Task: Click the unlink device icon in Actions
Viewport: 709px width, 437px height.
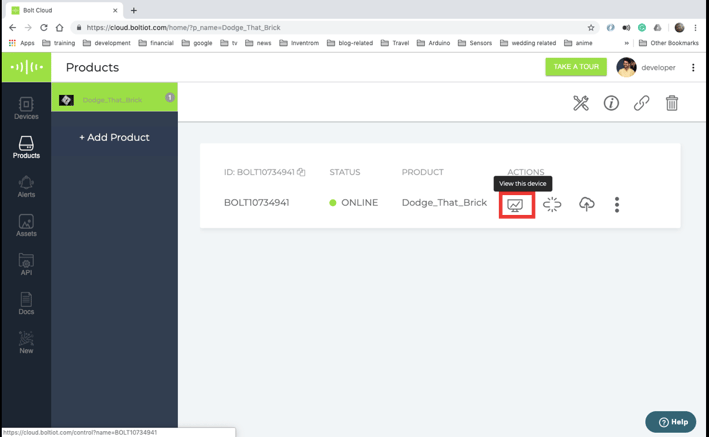Action: [552, 204]
